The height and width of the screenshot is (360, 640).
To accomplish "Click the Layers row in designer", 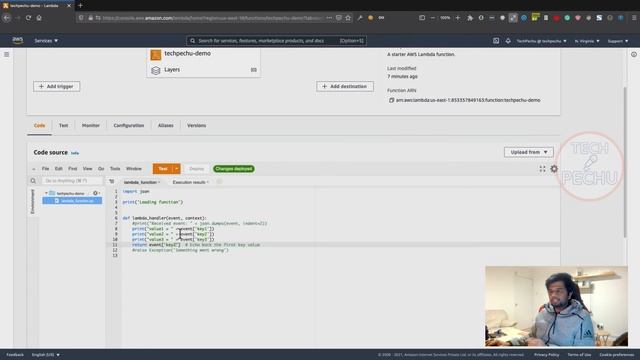I will click(x=203, y=70).
